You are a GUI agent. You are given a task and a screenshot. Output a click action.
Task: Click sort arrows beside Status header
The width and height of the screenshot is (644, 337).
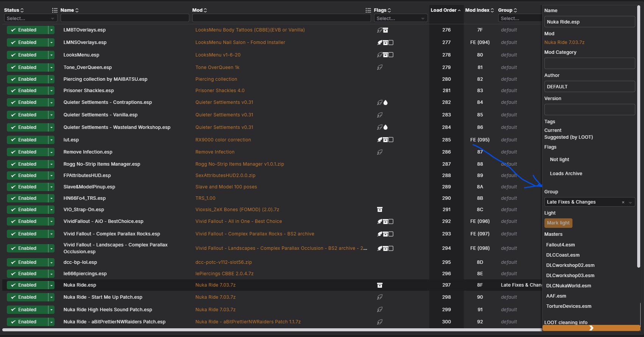tap(22, 10)
